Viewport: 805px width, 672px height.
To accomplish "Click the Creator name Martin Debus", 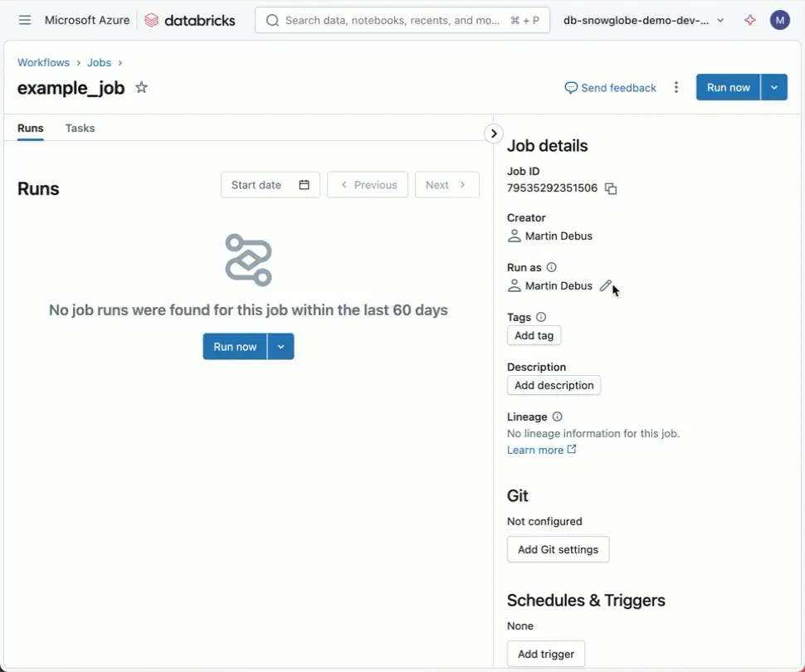I will [x=559, y=236].
